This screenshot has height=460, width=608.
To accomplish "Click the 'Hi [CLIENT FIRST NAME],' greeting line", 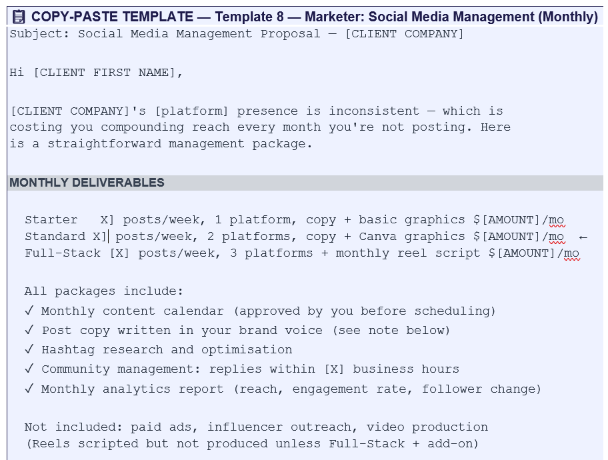I will click(x=96, y=73).
